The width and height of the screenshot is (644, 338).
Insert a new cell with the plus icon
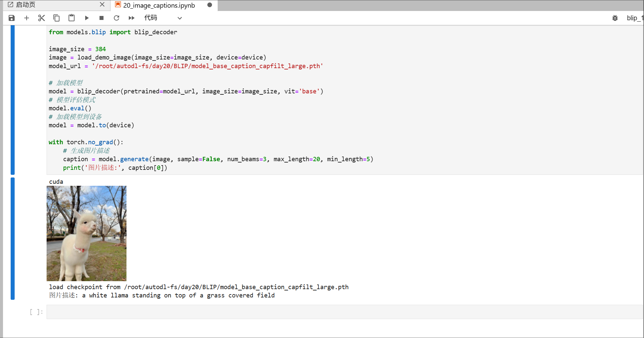[x=27, y=18]
